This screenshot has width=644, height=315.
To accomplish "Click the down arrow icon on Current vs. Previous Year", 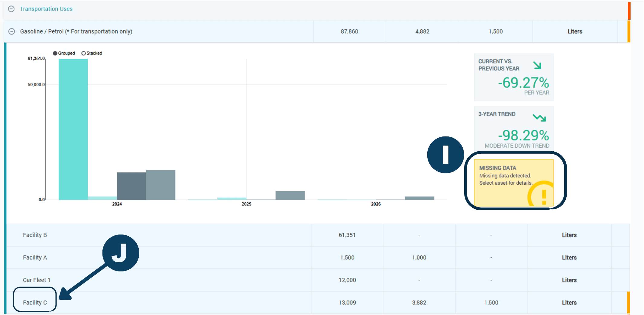I will click(537, 65).
